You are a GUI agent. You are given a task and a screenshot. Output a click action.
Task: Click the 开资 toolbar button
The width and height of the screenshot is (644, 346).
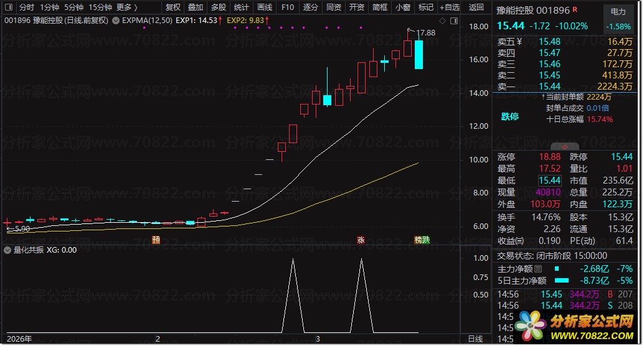356,7
